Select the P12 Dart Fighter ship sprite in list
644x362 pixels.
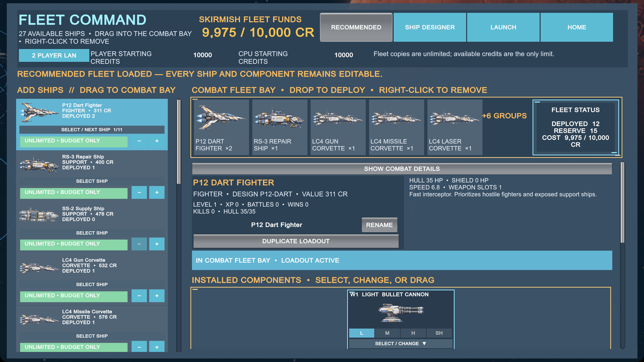[x=40, y=112]
